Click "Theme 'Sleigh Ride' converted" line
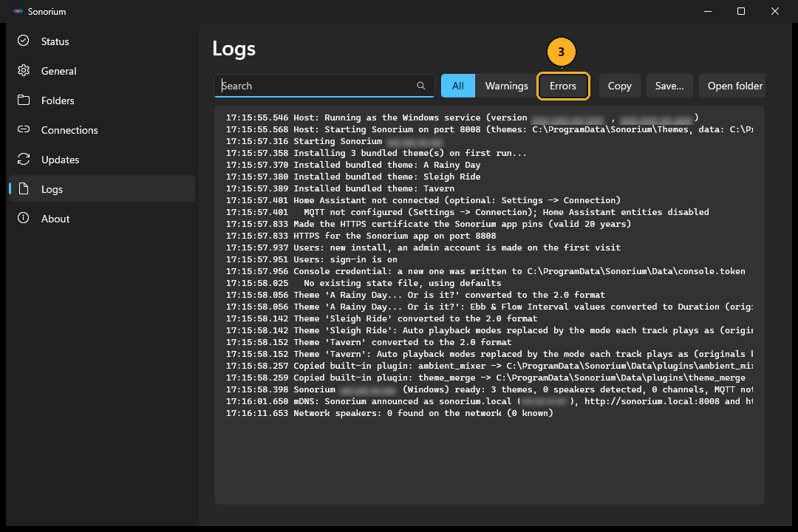 [382, 318]
